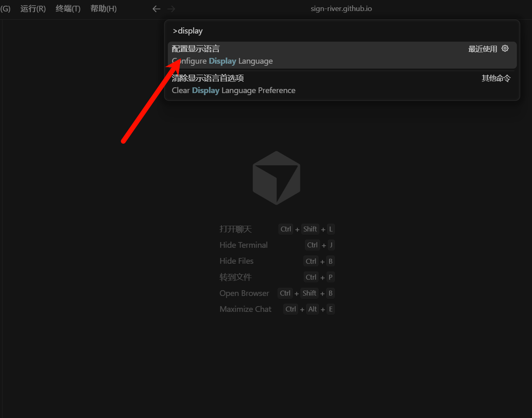This screenshot has width=532, height=418.
Task: Go back with the left arrow
Action: pyautogui.click(x=156, y=9)
